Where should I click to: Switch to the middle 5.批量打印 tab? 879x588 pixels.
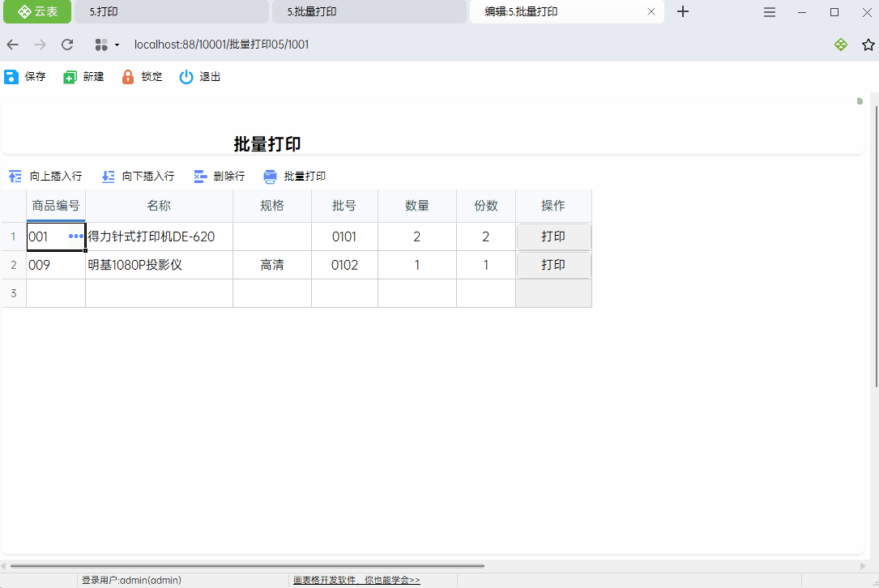coord(369,12)
